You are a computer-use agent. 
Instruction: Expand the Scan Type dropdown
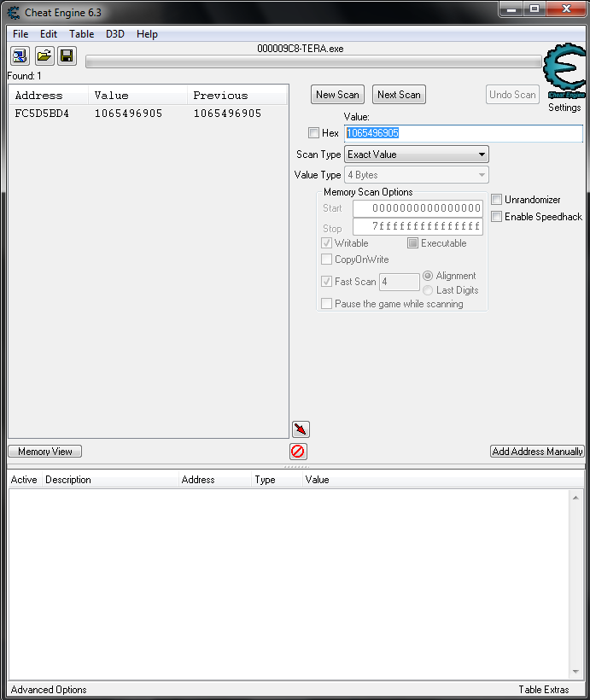[417, 155]
